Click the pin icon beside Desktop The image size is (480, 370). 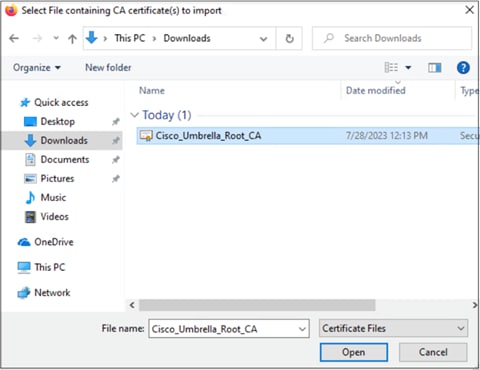pyautogui.click(x=115, y=122)
